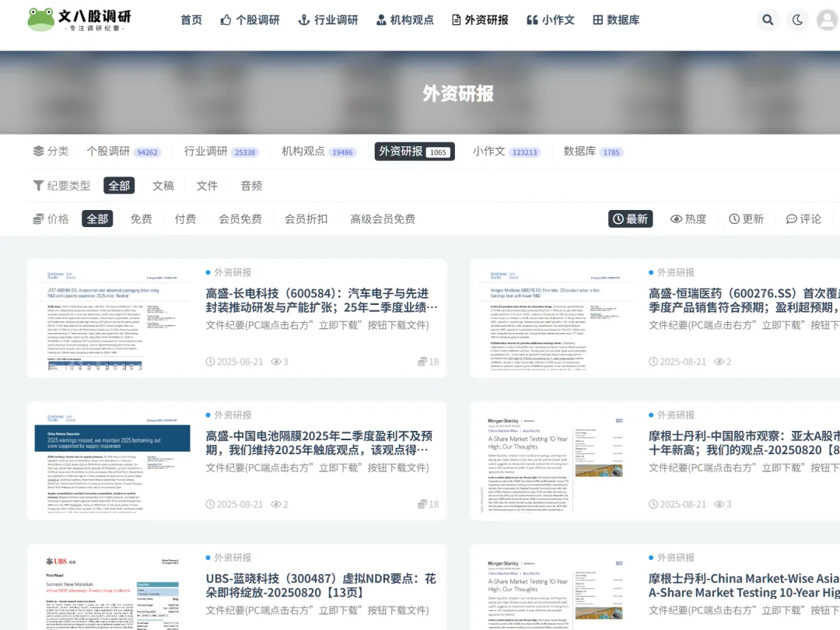The width and height of the screenshot is (840, 630).
Task: Select 行业调研 25338 category
Action: tap(220, 152)
